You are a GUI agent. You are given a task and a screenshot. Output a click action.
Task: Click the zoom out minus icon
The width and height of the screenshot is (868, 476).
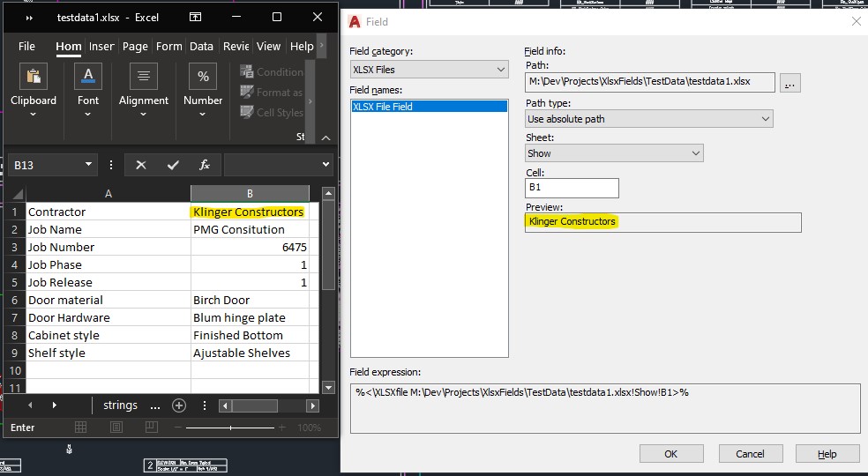(178, 428)
